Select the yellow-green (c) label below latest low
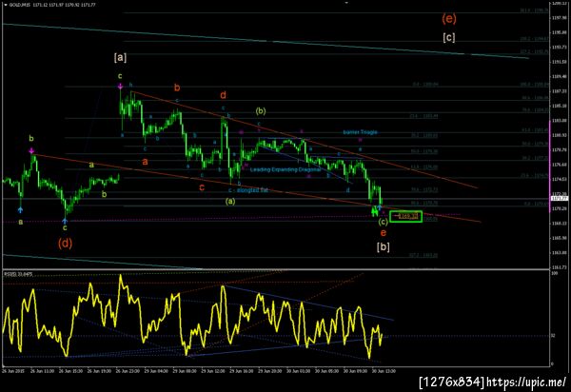 (x=384, y=222)
